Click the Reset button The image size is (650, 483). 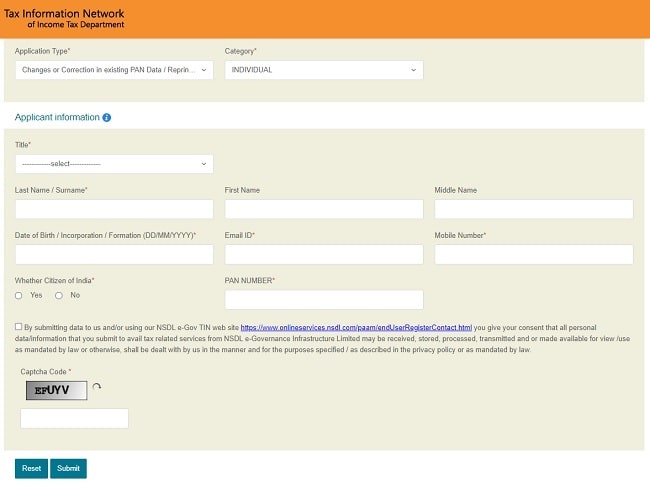(x=32, y=468)
